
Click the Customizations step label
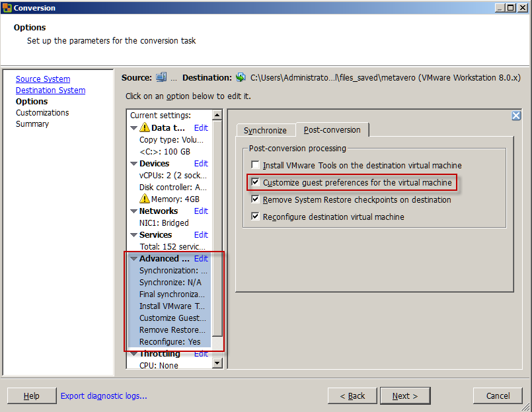(x=42, y=113)
